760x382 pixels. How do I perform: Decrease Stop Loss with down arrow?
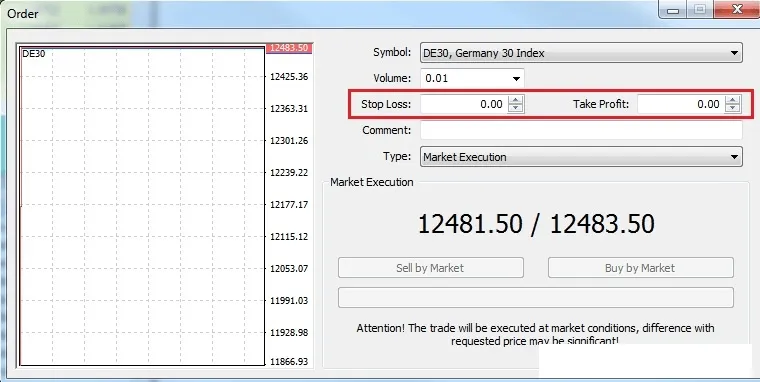click(516, 108)
